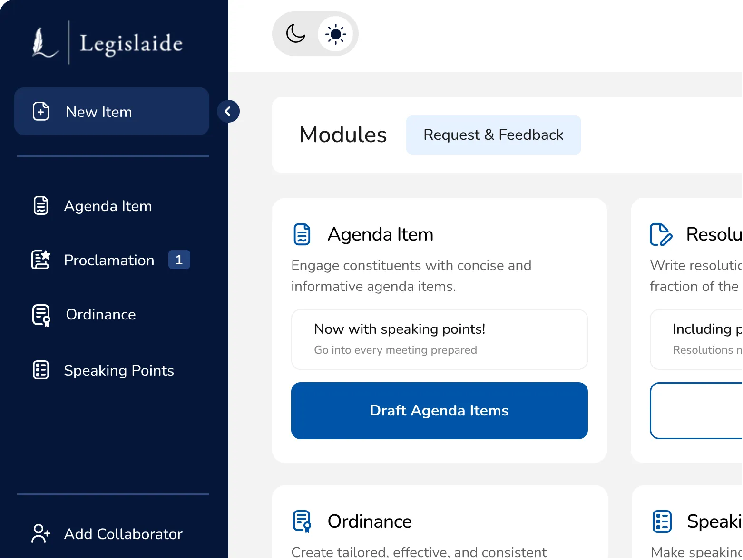
Task: Click the Agenda Item document icon on the card
Action: [x=301, y=234]
